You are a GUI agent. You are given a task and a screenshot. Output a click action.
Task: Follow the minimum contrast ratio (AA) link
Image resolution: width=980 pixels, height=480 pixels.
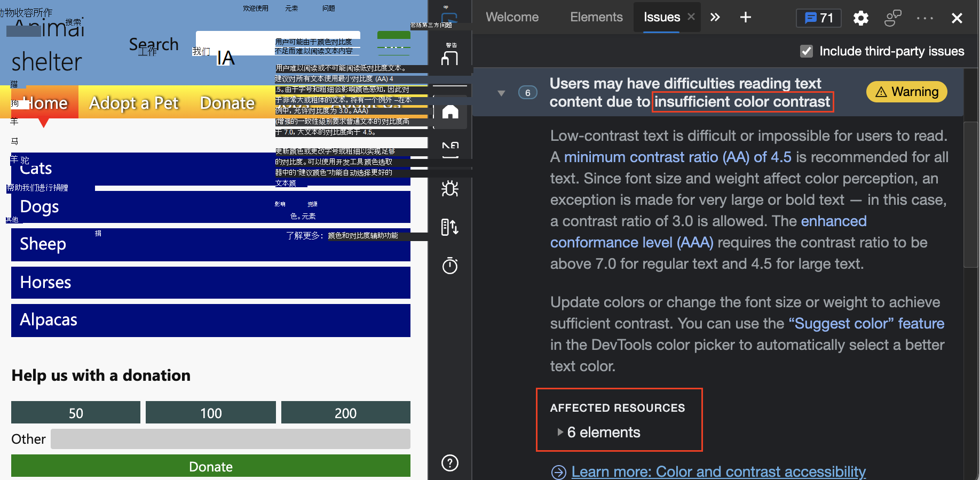click(x=678, y=157)
